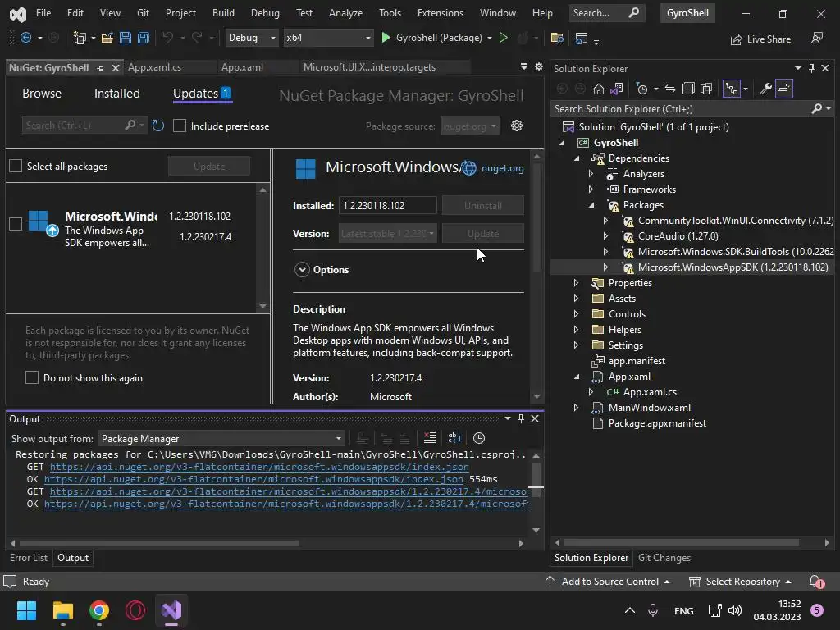Open Chrome from the Windows taskbar

click(99, 610)
